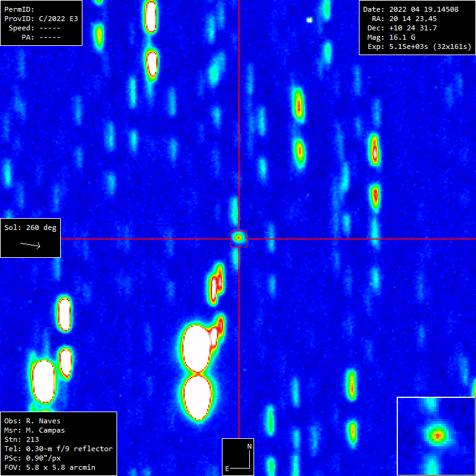Click the Dec value +10 24 31.7
This screenshot has width=476, height=476.
click(x=413, y=29)
